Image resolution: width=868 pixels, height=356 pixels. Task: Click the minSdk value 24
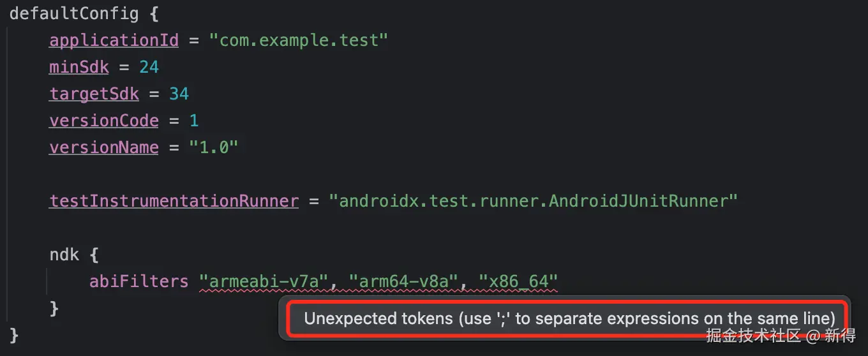pos(149,67)
